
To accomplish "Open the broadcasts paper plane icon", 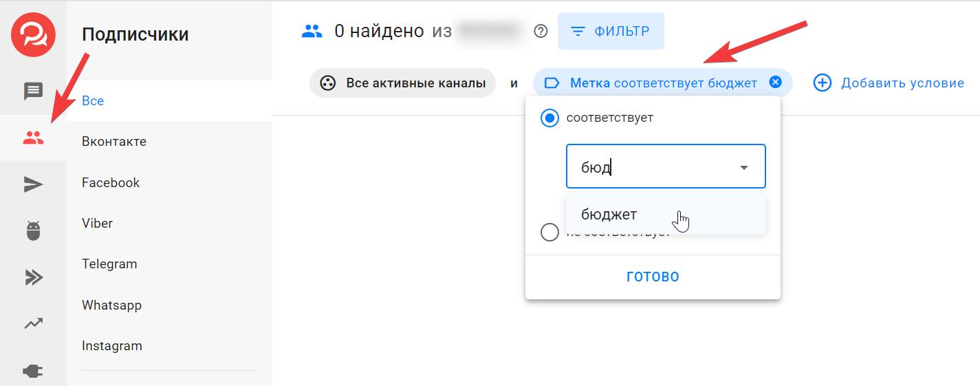I will [33, 184].
